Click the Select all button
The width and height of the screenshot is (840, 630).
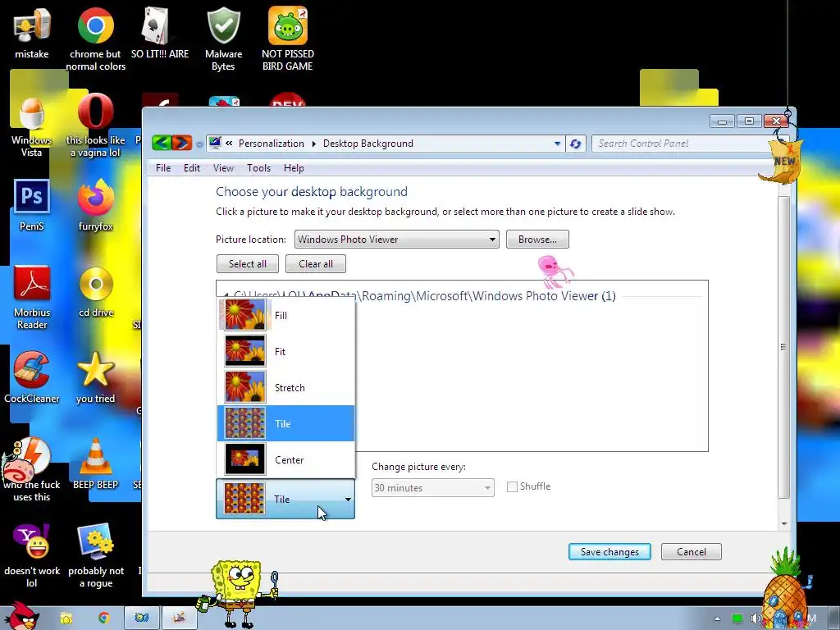(248, 263)
